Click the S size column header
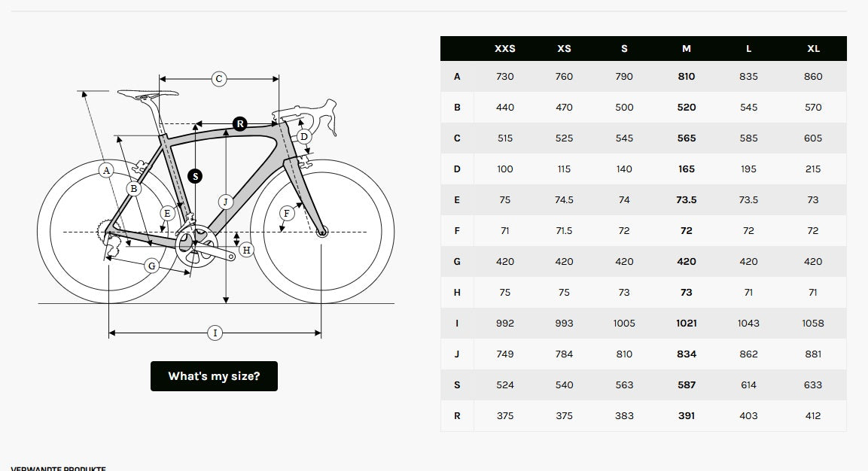Viewport: 868px width, 471px height. pos(624,48)
